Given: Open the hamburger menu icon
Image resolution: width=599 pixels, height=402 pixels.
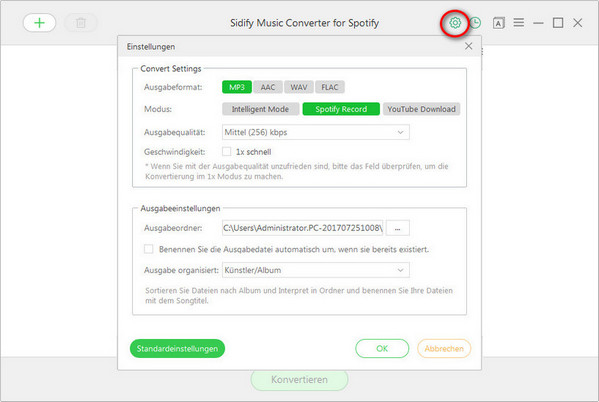Looking at the screenshot, I should tap(518, 23).
